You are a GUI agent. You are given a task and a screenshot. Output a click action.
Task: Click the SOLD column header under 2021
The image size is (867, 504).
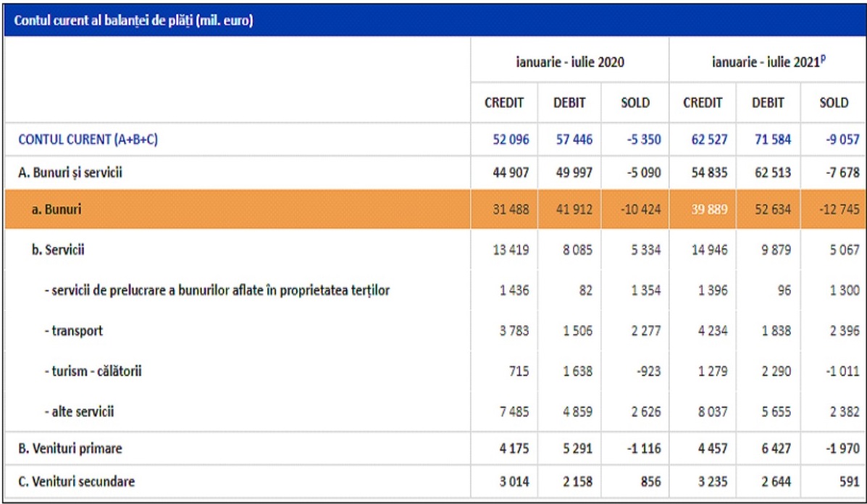tap(834, 104)
